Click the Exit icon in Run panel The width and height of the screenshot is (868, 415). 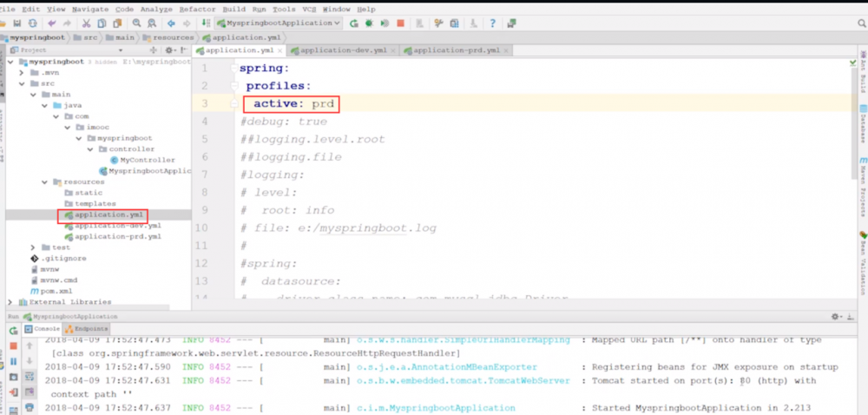[x=13, y=392]
